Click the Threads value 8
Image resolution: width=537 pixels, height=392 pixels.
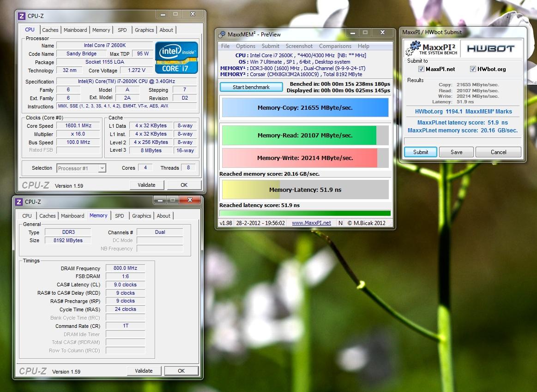click(x=188, y=167)
